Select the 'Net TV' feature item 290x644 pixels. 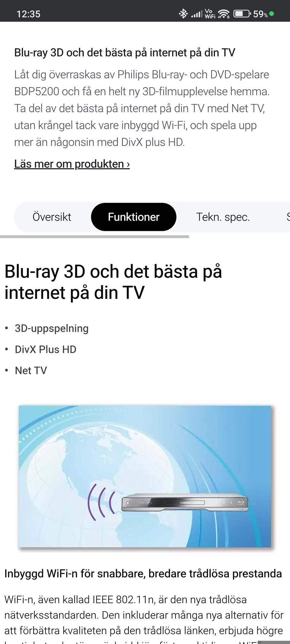pos(31,370)
